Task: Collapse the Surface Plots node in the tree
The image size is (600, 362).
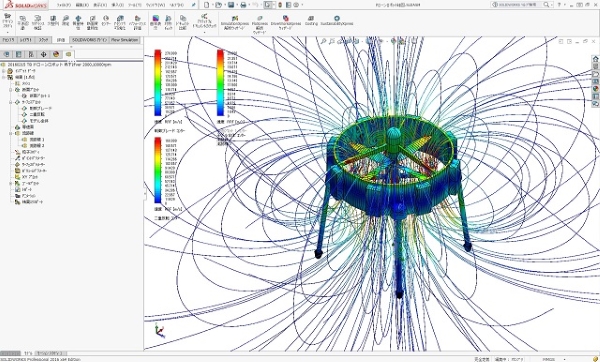Action: coord(11,102)
